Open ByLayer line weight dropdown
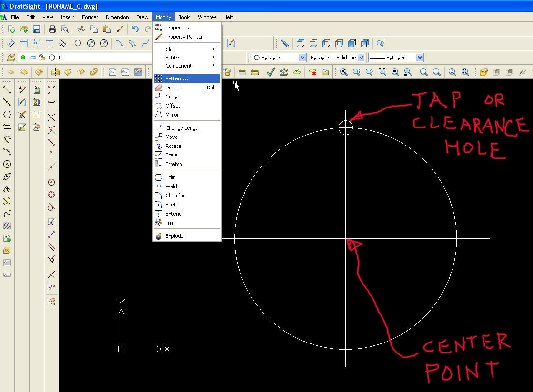 click(420, 58)
